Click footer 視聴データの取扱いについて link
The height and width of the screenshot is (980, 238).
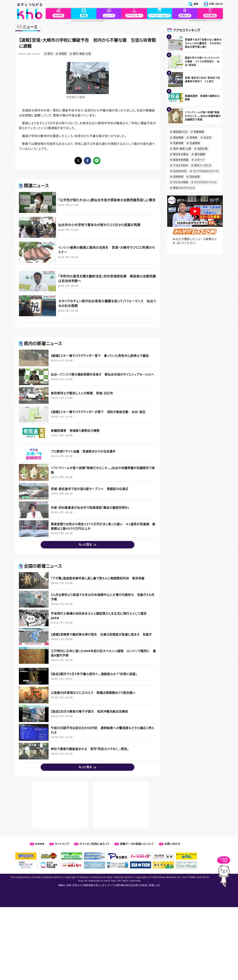coord(134,844)
